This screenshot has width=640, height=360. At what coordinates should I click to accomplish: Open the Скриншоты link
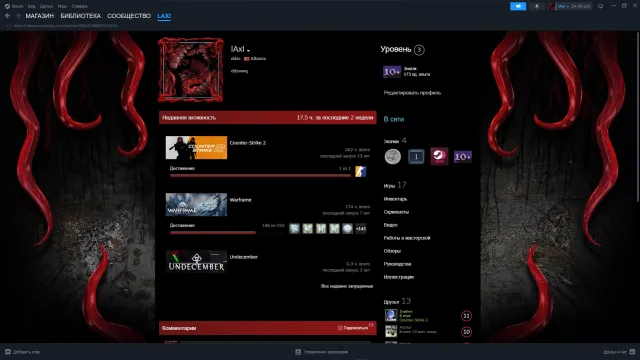(x=396, y=212)
